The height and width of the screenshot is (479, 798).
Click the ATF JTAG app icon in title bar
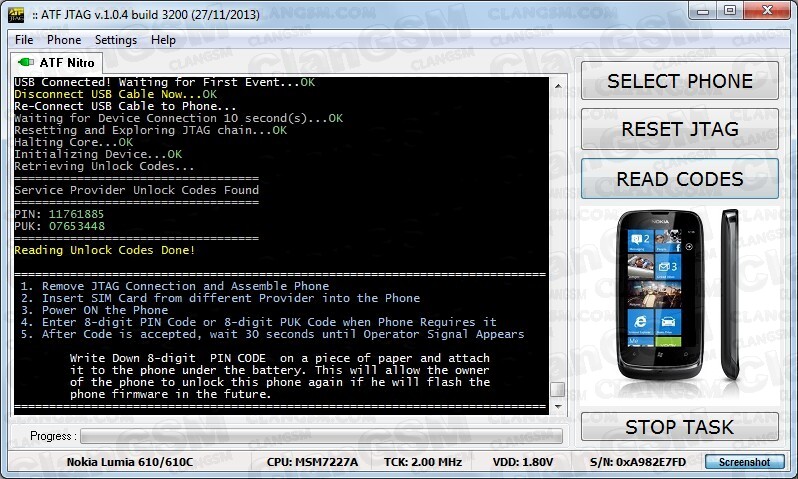(16, 14)
